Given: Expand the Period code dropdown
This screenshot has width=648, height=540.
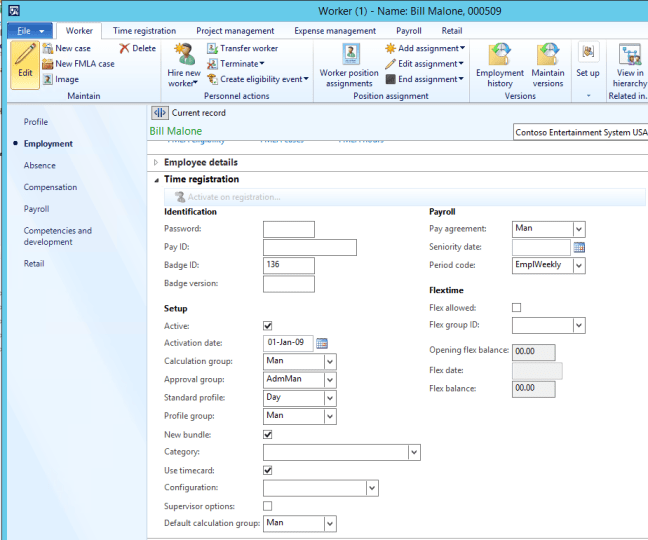Looking at the screenshot, I should [579, 265].
